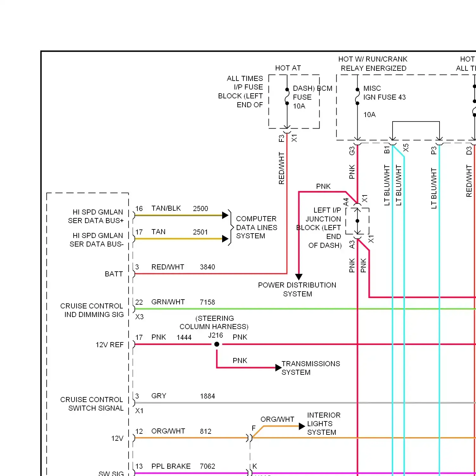Click the TAN/BLK 2500 wire arrowhead
This screenshot has height=476, width=476.
225,215
